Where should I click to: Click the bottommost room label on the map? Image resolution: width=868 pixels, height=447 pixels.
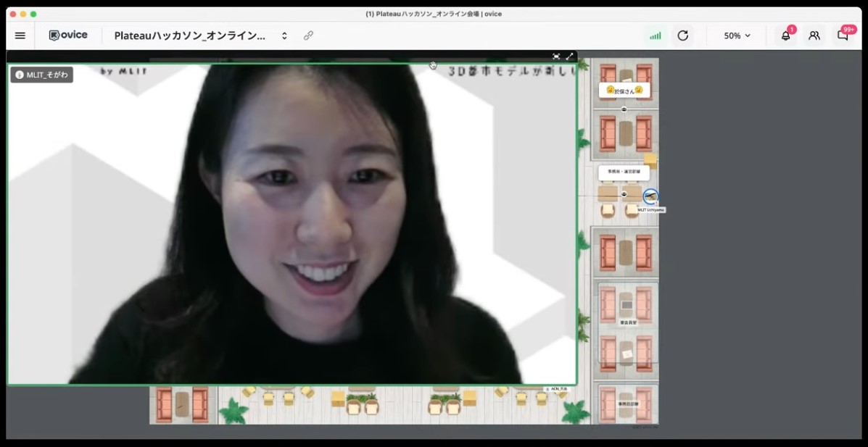click(x=628, y=404)
